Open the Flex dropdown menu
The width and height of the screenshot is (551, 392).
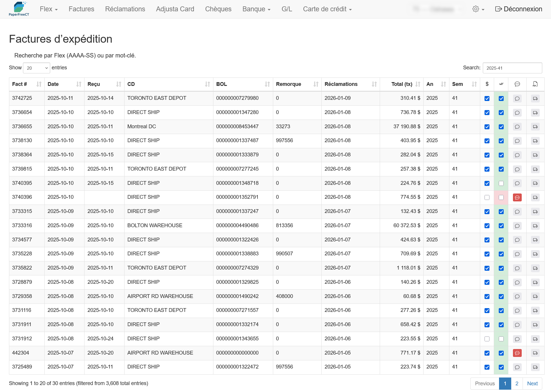click(48, 9)
